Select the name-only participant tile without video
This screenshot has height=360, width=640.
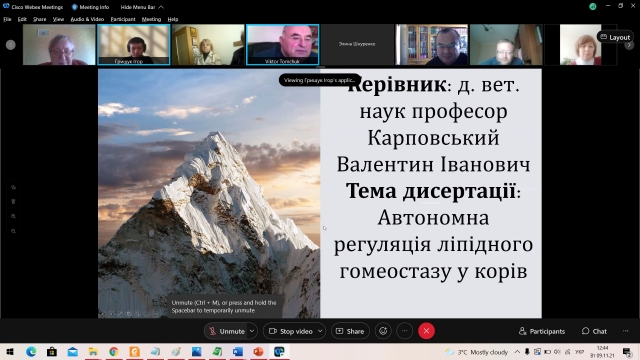coord(357,44)
